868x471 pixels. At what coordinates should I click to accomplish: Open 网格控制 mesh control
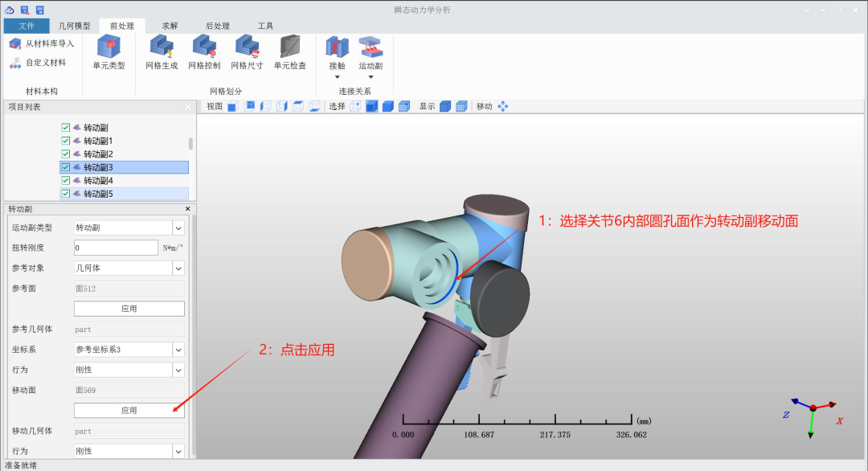tap(204, 52)
